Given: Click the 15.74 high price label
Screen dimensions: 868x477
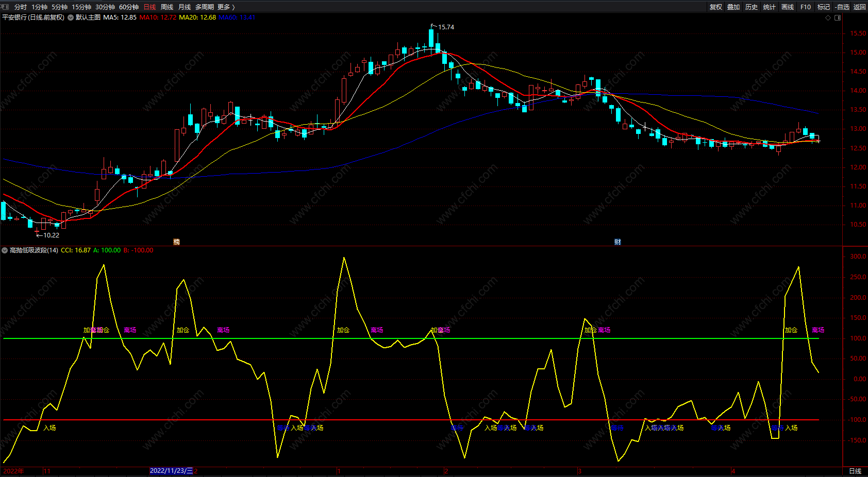Looking at the screenshot, I should click(446, 27).
